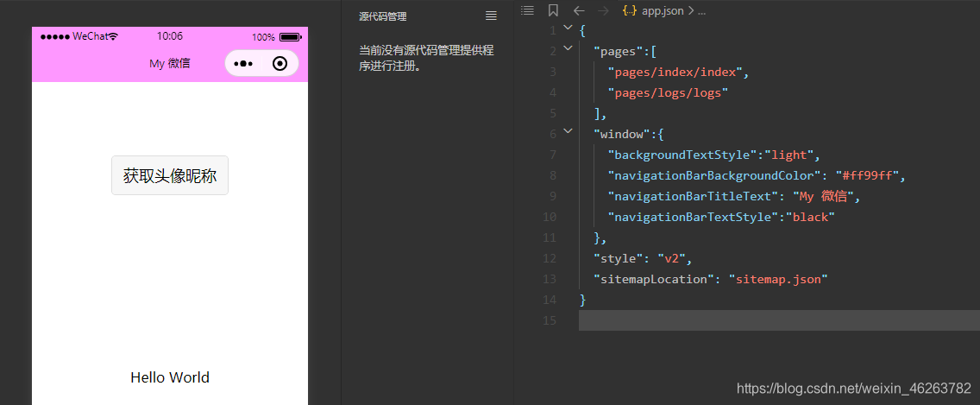Place cursor on empty highlighted line 15
The image size is (980, 405).
tap(779, 320)
